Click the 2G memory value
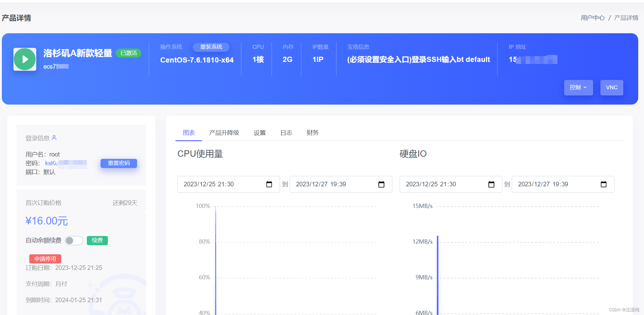The width and height of the screenshot is (644, 315). coord(287,59)
